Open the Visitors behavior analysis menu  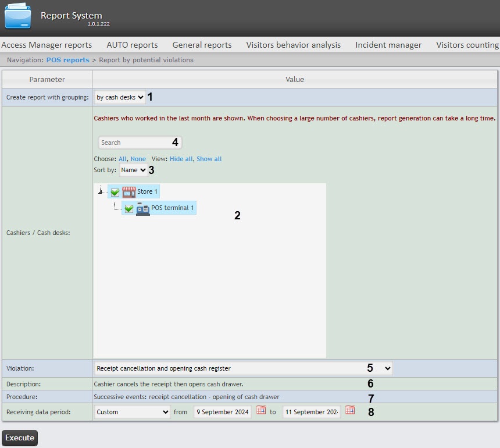click(x=293, y=45)
